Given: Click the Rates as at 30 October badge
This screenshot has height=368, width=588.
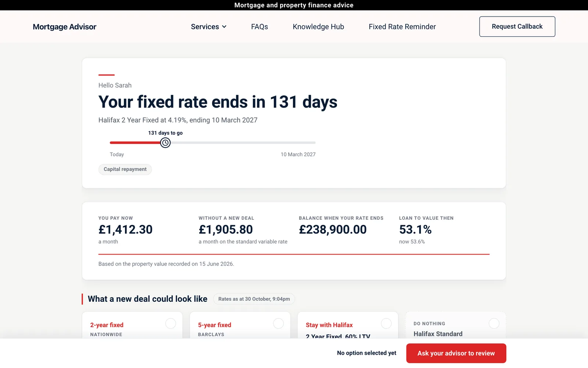Looking at the screenshot, I should pos(254,299).
